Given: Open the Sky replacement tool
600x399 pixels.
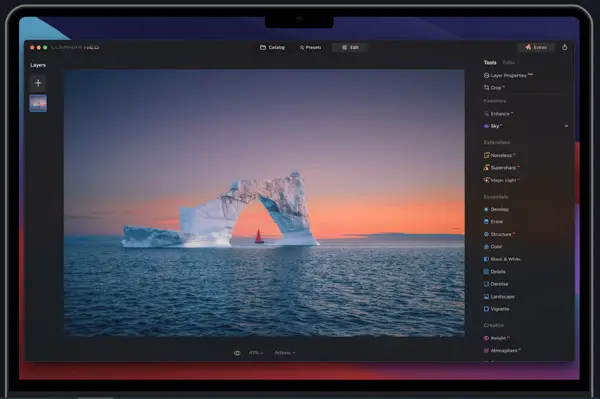Looking at the screenshot, I should [493, 126].
